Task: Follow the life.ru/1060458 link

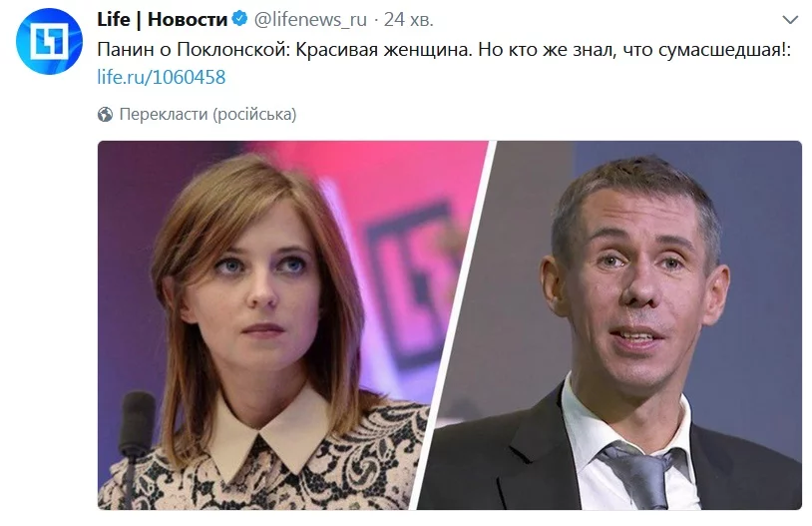Action: [161, 77]
